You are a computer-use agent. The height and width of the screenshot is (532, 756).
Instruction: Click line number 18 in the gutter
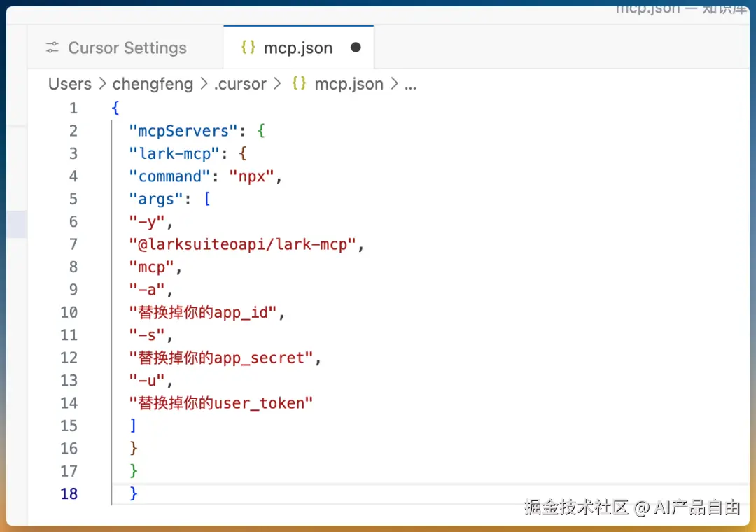click(x=69, y=494)
